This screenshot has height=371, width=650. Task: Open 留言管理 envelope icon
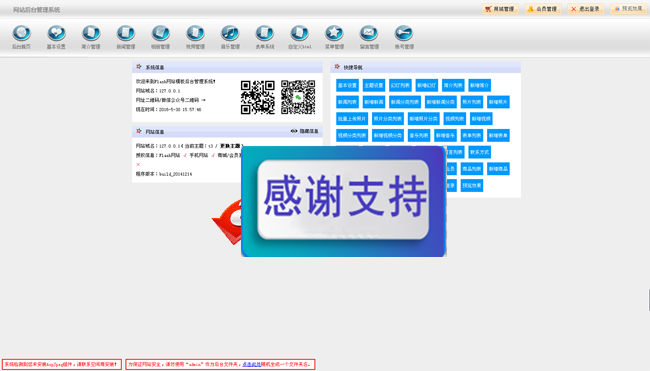[369, 33]
